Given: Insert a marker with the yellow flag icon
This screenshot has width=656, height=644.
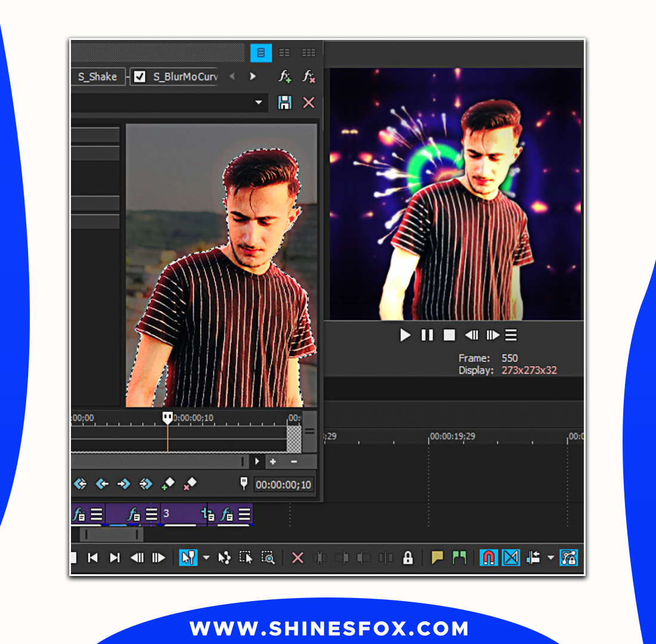Looking at the screenshot, I should coord(437,558).
